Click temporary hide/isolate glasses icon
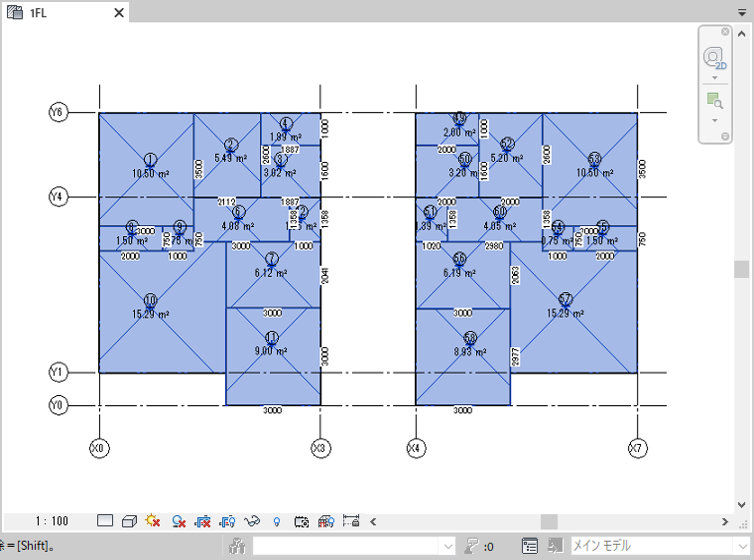The width and height of the screenshot is (754, 560). (x=252, y=521)
